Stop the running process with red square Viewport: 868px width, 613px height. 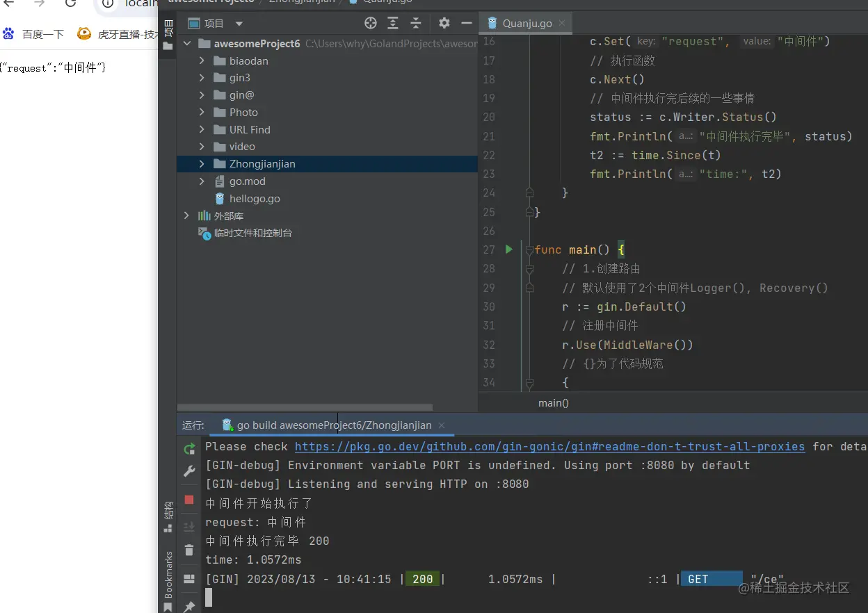coord(189,500)
